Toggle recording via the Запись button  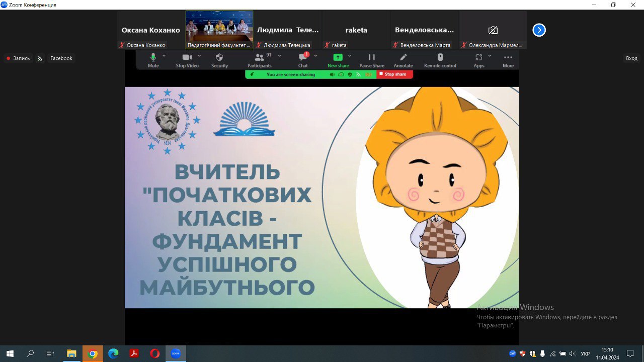point(19,58)
